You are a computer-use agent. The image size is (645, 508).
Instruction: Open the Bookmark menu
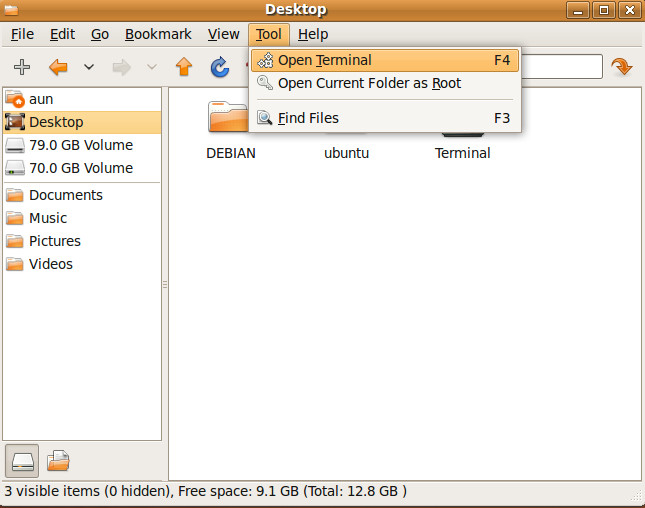coord(158,34)
